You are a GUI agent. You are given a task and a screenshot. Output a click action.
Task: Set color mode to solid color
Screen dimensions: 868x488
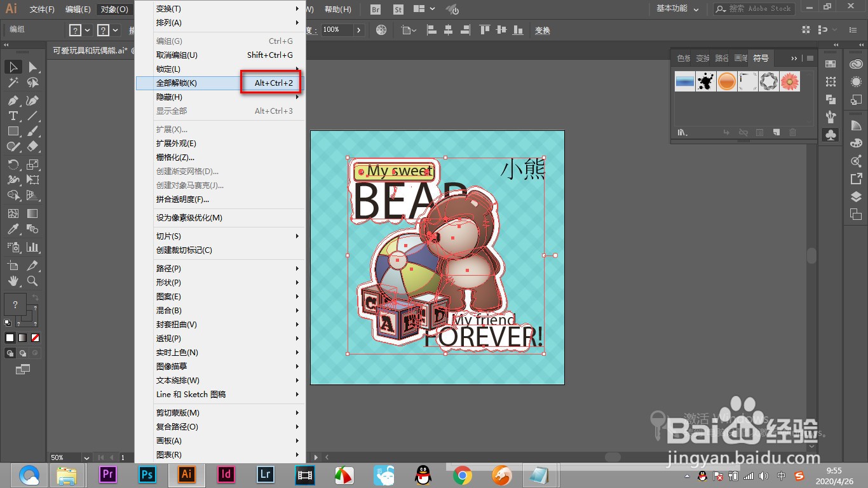click(x=10, y=338)
